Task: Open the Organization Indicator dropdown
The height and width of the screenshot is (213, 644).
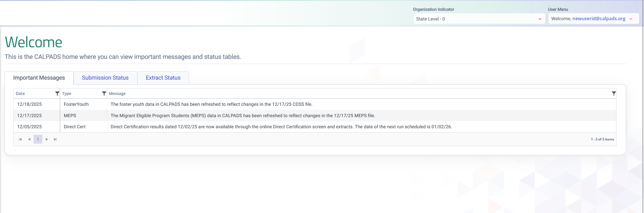Action: [479, 19]
